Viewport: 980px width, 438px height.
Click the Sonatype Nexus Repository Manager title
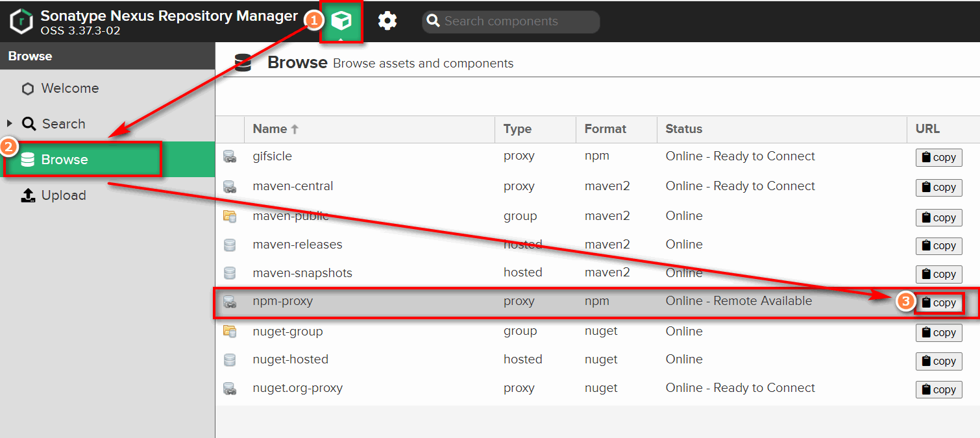click(x=169, y=16)
